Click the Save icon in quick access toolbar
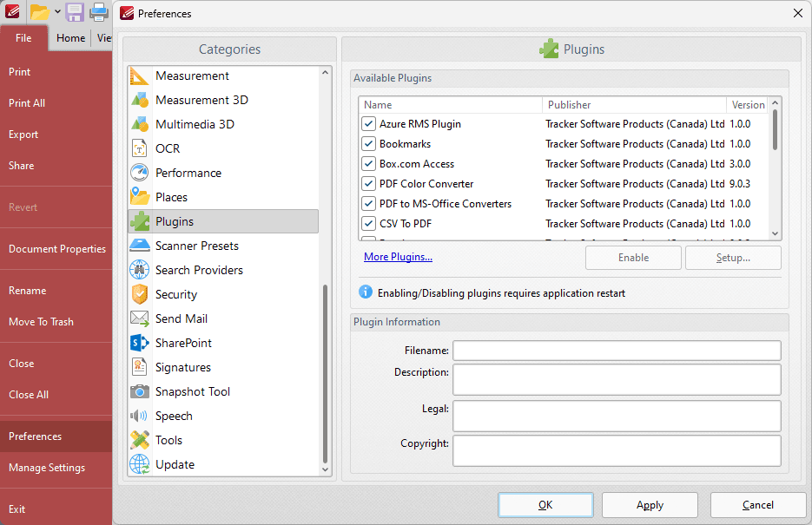812x525 pixels. [x=74, y=12]
